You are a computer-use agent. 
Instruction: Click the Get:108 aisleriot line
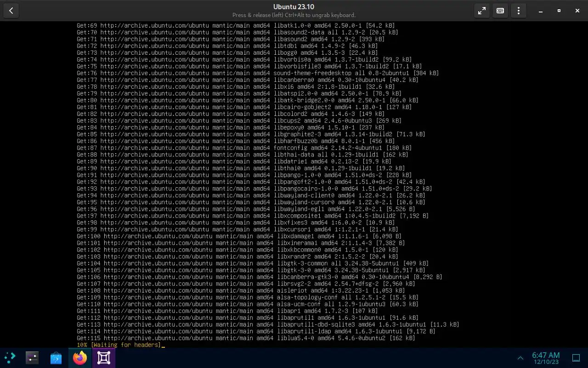241,290
